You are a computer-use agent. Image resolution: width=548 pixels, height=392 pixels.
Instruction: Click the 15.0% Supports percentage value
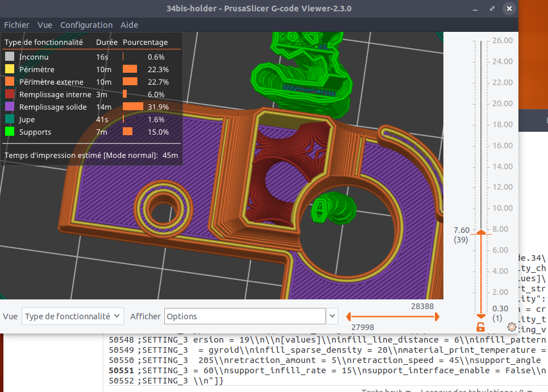click(x=158, y=132)
